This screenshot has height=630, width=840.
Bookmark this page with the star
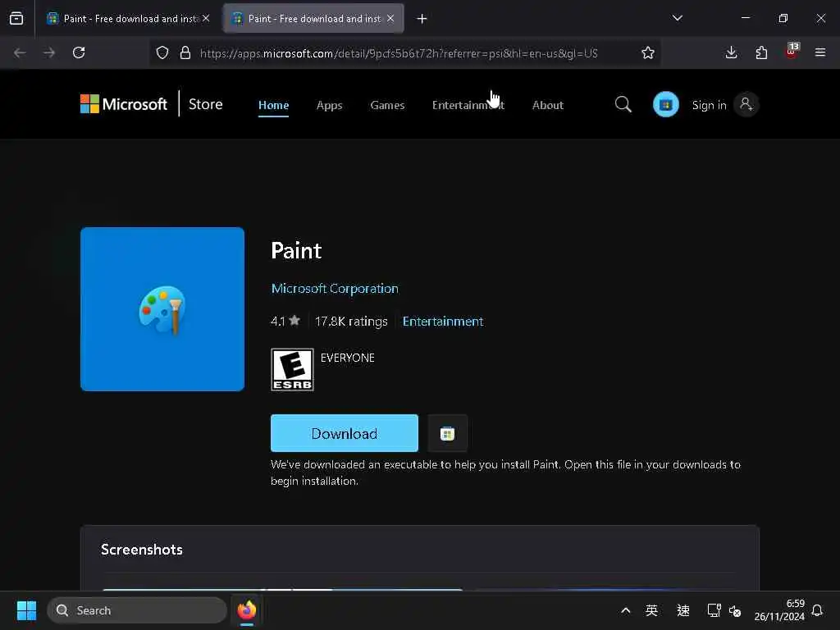(648, 52)
